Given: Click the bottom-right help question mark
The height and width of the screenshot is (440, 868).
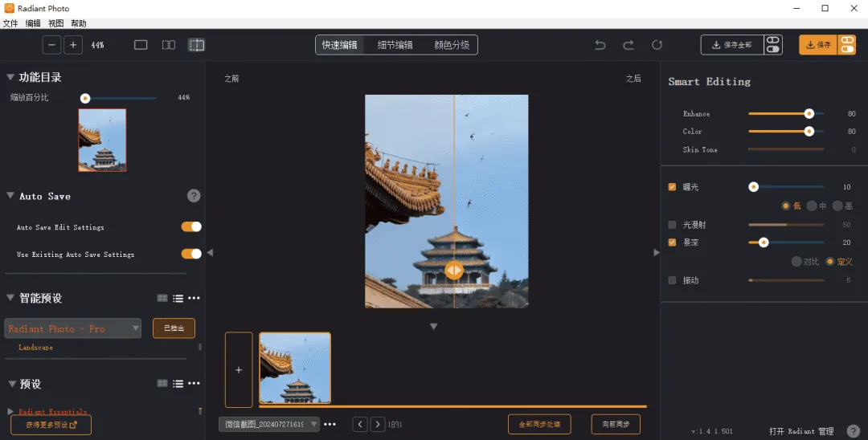Looking at the screenshot, I should pos(853,431).
